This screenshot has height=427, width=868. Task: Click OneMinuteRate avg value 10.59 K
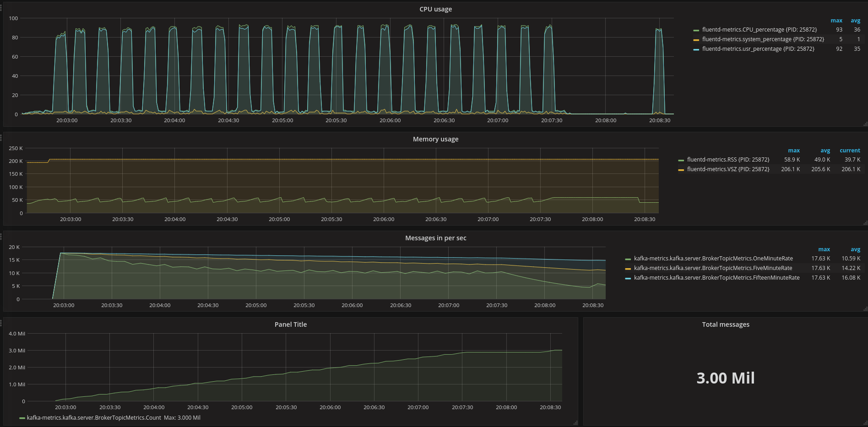(851, 259)
